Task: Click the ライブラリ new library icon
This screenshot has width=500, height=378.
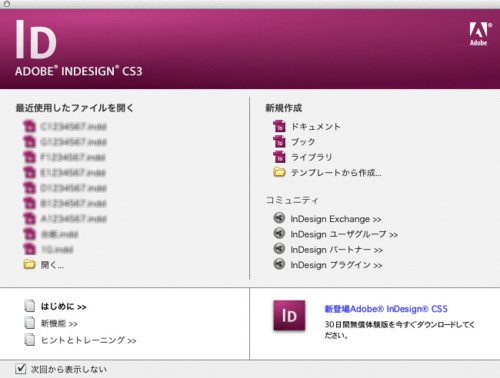Action: [x=279, y=157]
